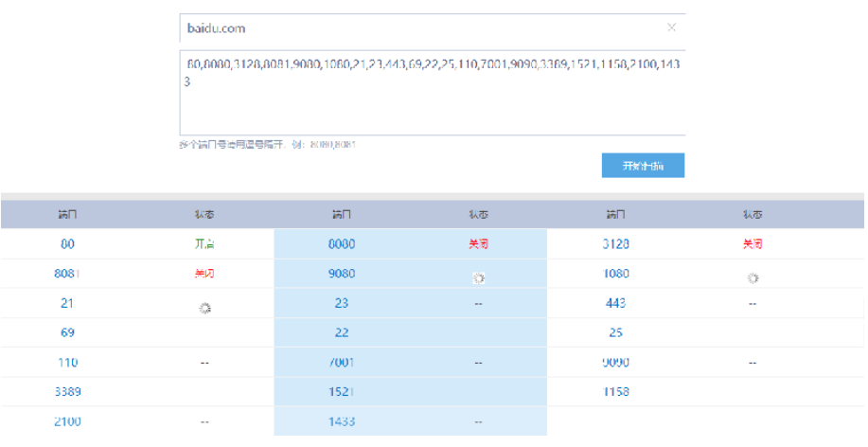Select port 1433 cell
This screenshot has height=447, width=868.
[x=342, y=421]
